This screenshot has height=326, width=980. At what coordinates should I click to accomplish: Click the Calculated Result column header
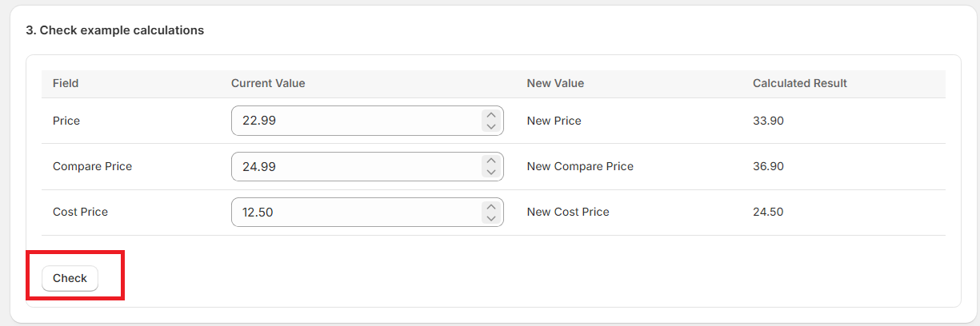pos(799,83)
